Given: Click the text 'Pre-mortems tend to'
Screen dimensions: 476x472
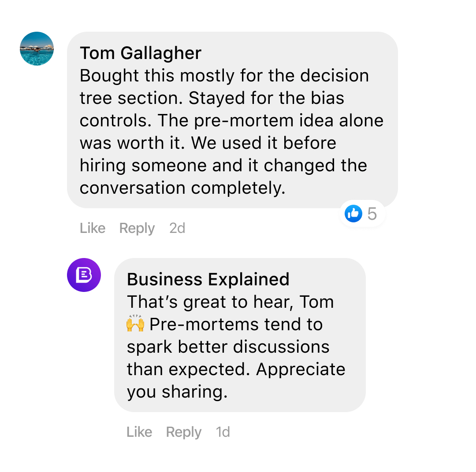Looking at the screenshot, I should pos(236,324).
